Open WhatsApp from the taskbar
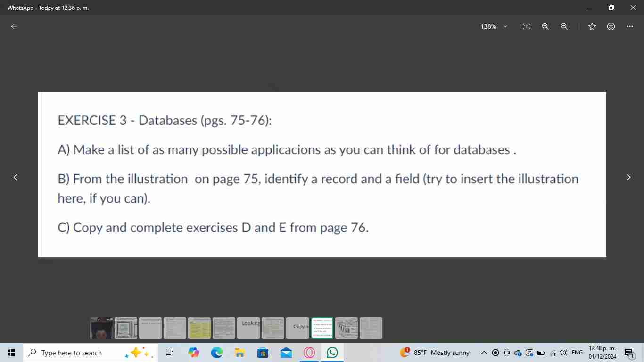 tap(332, 353)
